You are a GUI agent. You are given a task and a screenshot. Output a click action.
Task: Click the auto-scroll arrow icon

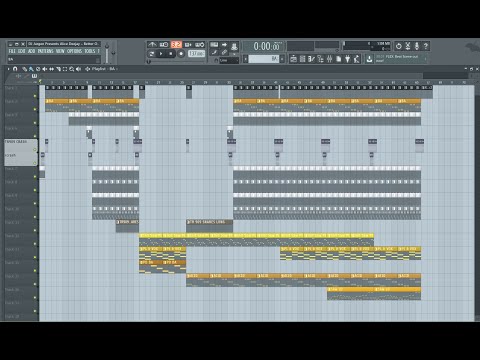tap(224, 44)
